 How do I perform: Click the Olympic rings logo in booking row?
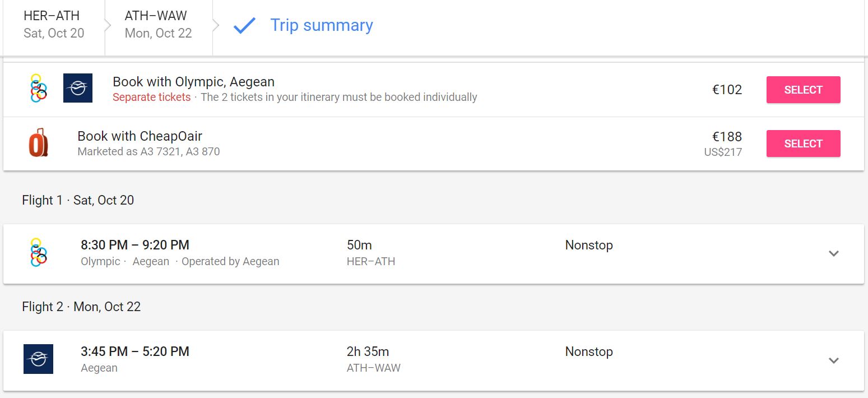click(38, 89)
